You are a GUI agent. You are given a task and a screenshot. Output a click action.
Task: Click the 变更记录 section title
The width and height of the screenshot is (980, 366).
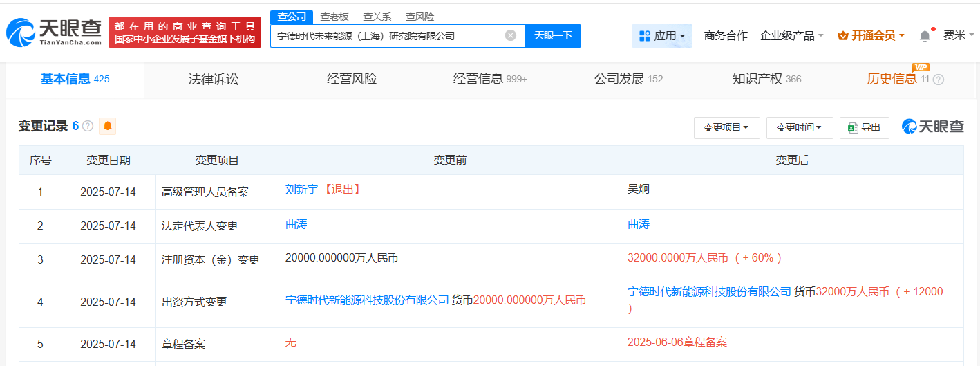click(43, 126)
